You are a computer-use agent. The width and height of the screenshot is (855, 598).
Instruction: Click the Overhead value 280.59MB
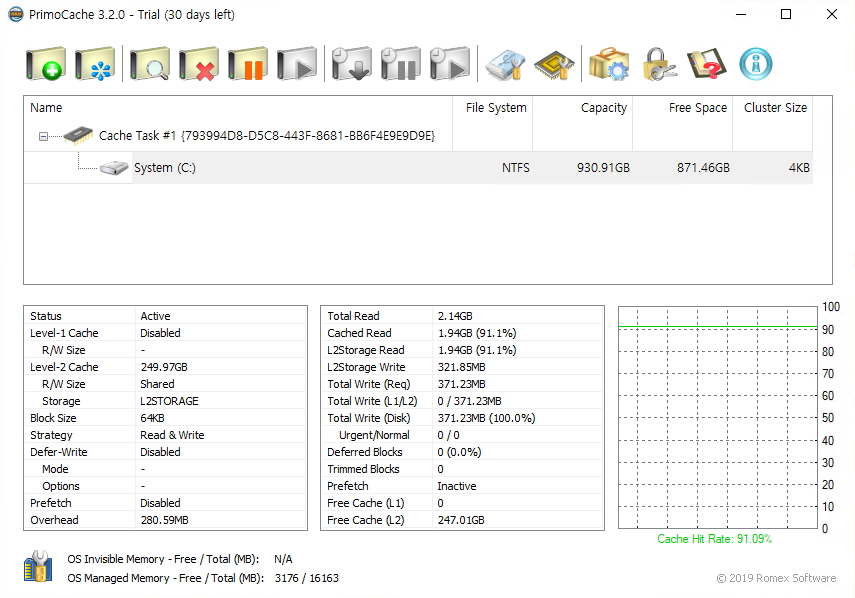point(165,520)
